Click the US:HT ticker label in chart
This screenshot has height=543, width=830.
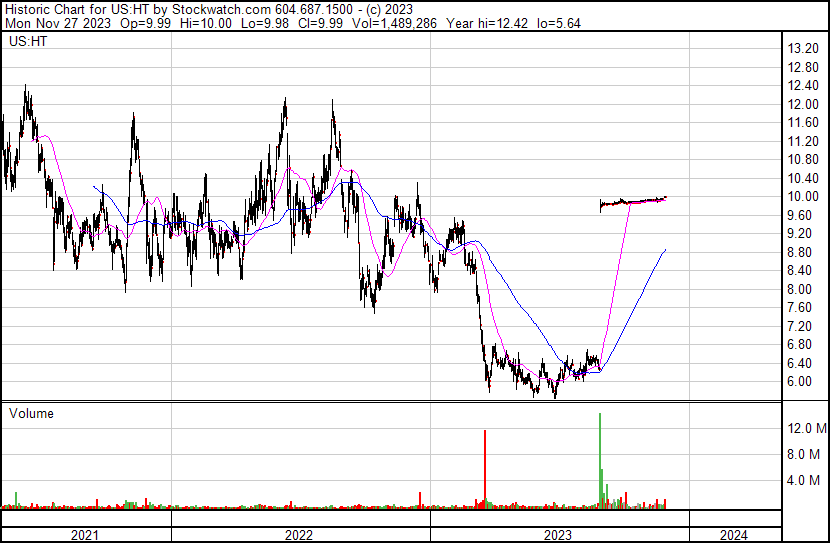(28, 42)
